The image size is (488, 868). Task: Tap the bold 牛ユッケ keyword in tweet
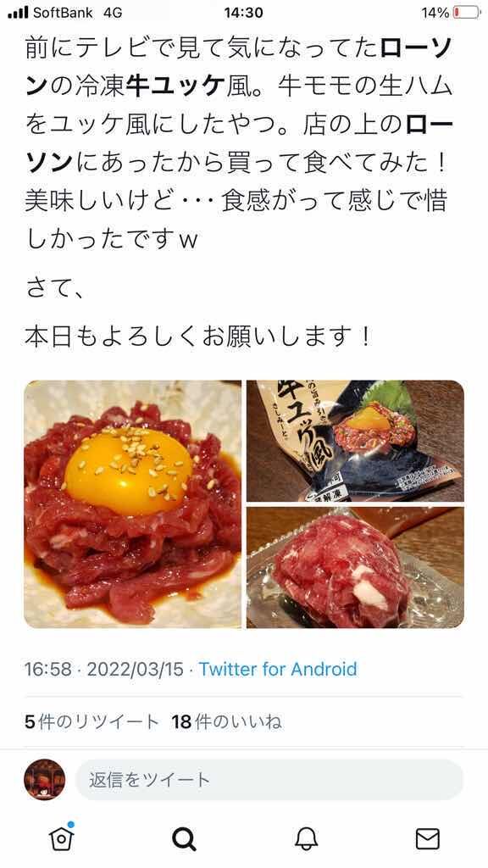175,86
